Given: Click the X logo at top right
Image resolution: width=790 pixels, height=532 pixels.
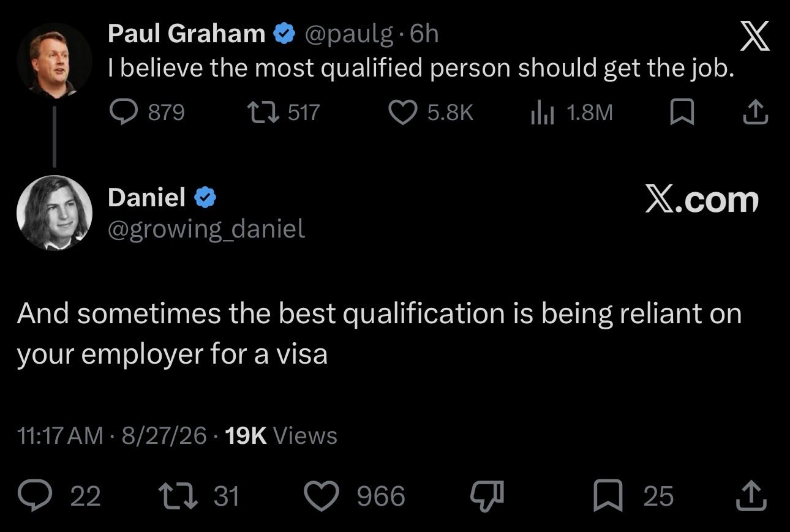Looking at the screenshot, I should click(754, 37).
